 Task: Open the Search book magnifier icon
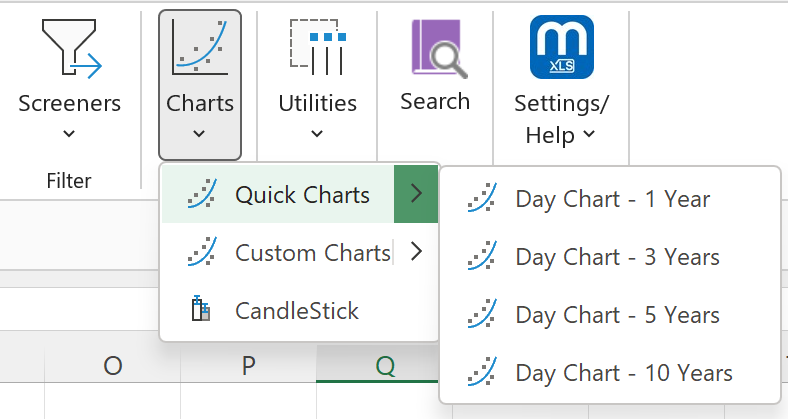tap(439, 49)
